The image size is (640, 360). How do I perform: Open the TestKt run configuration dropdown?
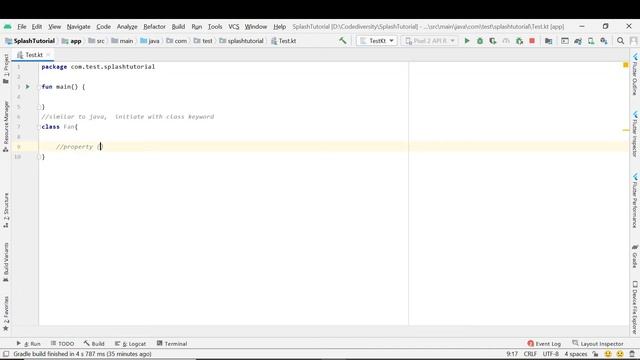(377, 41)
